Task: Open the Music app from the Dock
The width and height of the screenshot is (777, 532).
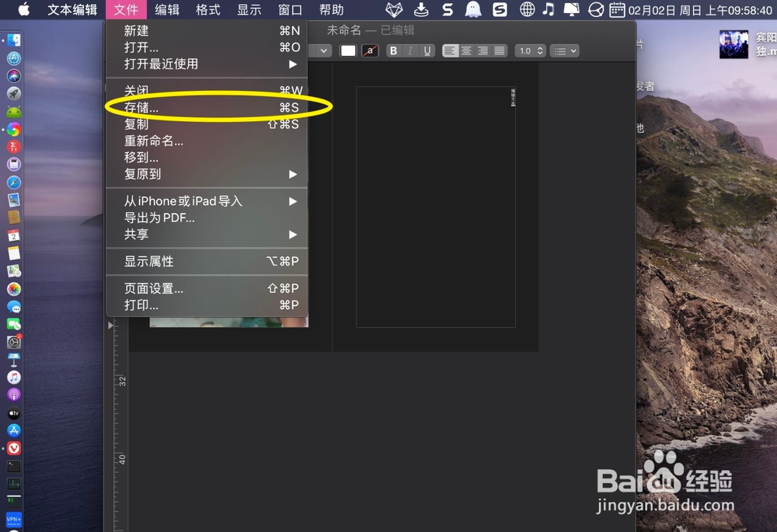Action: [13, 377]
